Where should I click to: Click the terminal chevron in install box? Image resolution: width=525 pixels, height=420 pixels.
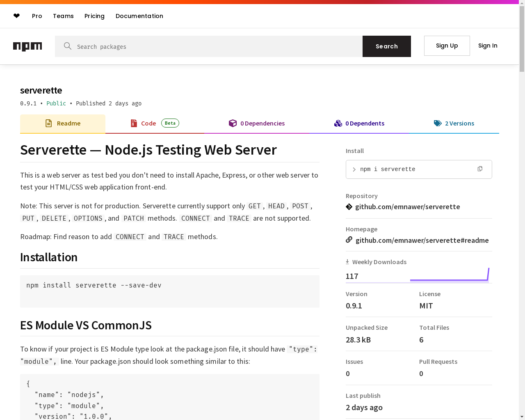tap(354, 169)
